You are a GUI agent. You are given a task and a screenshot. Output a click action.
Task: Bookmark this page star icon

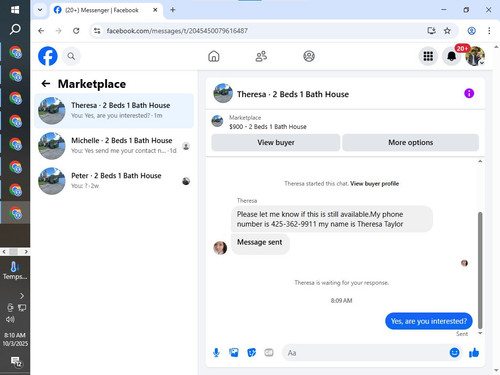pyautogui.click(x=447, y=31)
